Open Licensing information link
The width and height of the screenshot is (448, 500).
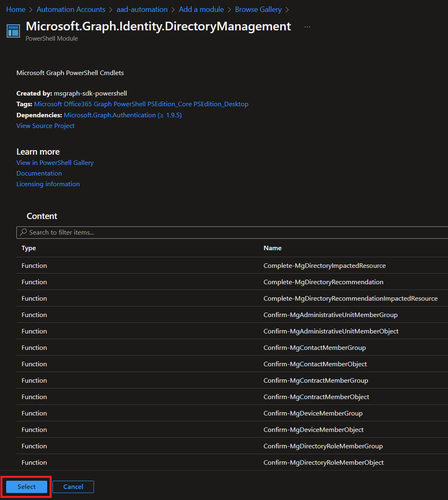coord(48,184)
